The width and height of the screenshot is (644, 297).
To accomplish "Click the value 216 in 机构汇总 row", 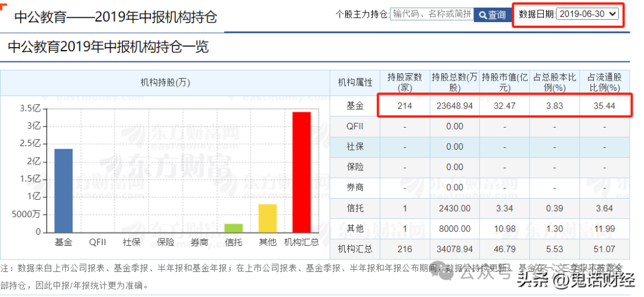I will click(404, 249).
